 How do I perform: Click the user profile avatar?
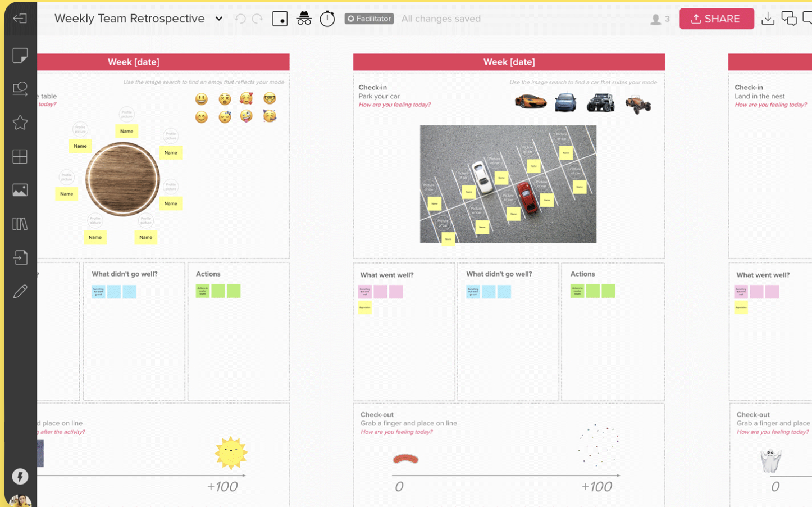(20, 500)
